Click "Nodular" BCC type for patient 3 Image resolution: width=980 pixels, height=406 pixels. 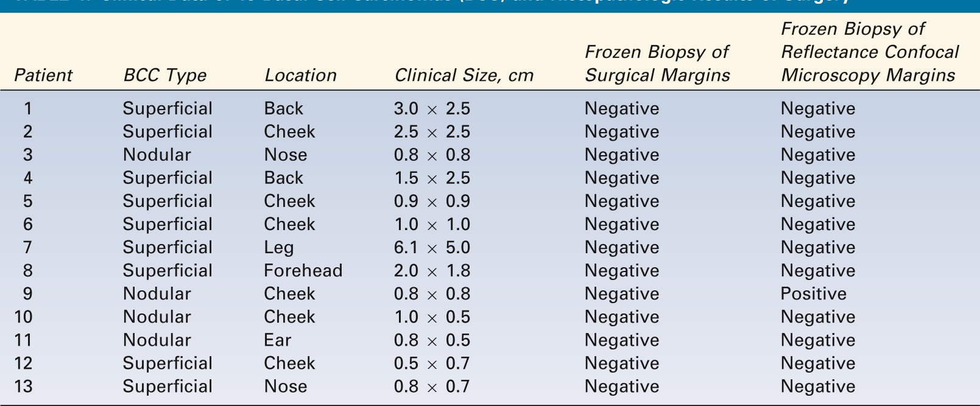157,155
